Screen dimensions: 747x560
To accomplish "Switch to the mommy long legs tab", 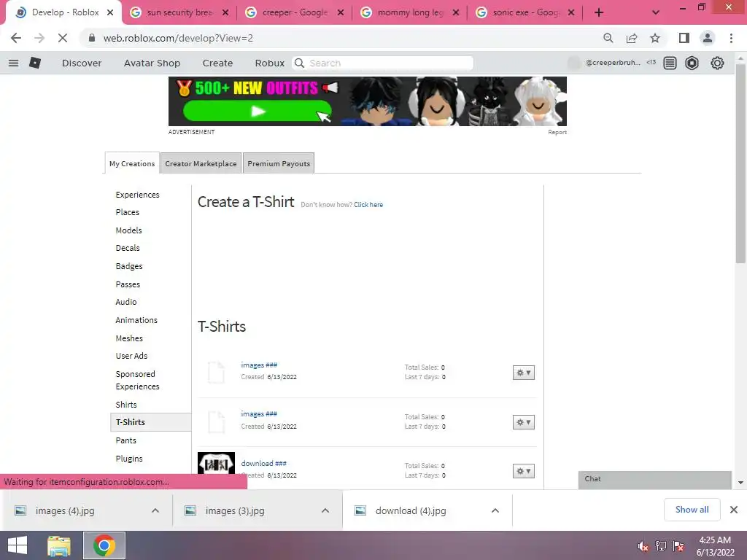I will point(410,12).
